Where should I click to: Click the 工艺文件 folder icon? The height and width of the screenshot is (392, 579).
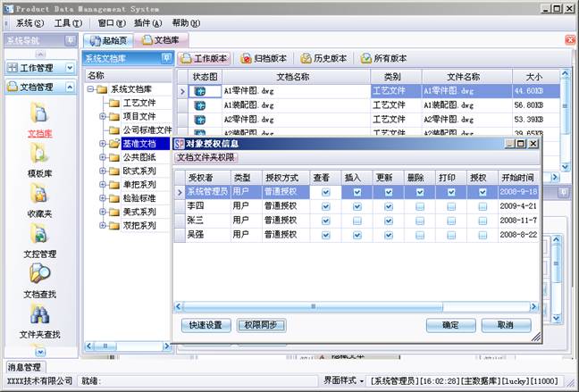(114, 103)
